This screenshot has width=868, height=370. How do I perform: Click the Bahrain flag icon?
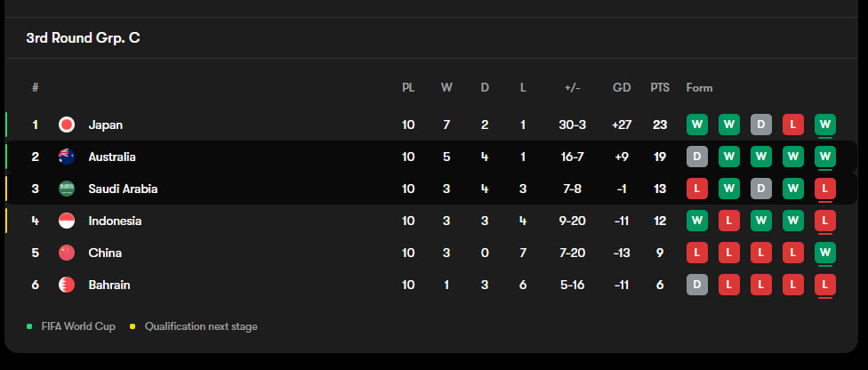[67, 285]
